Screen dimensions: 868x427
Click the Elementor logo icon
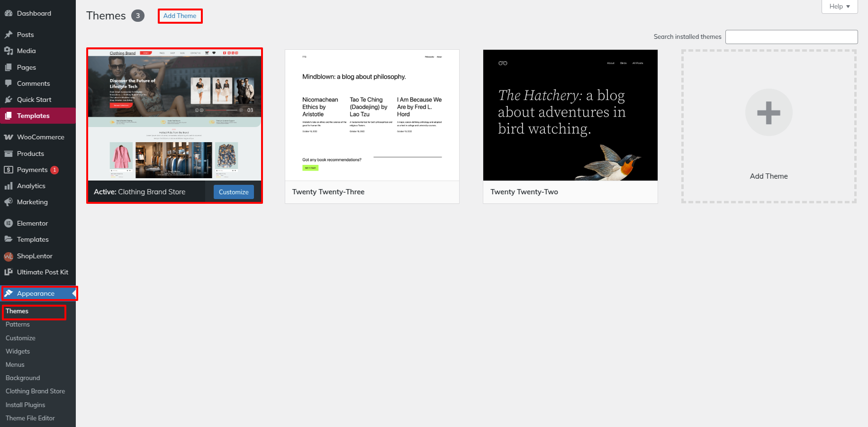point(9,223)
